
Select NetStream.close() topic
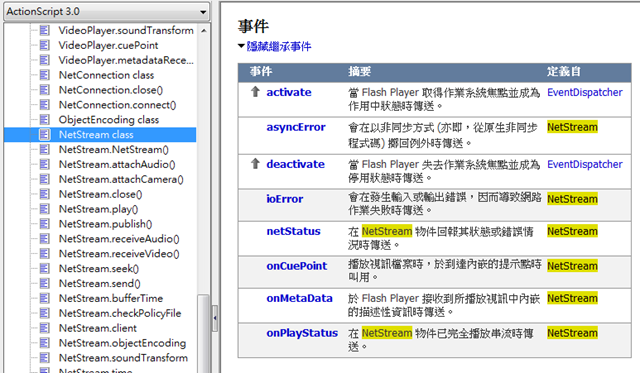(x=100, y=194)
